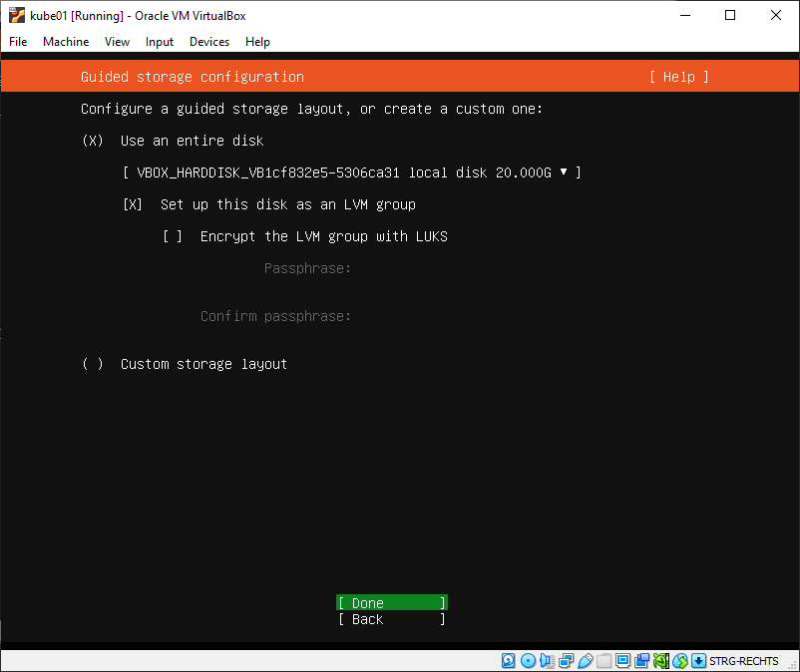Click 'Guided storage configuration' header title

point(193,77)
